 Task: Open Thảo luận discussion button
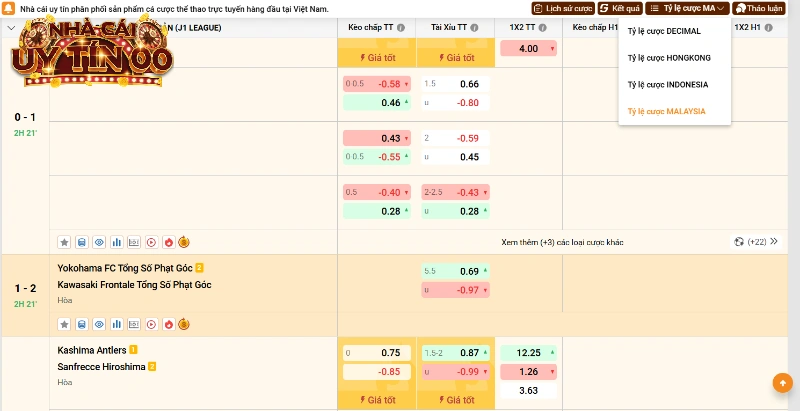point(759,8)
